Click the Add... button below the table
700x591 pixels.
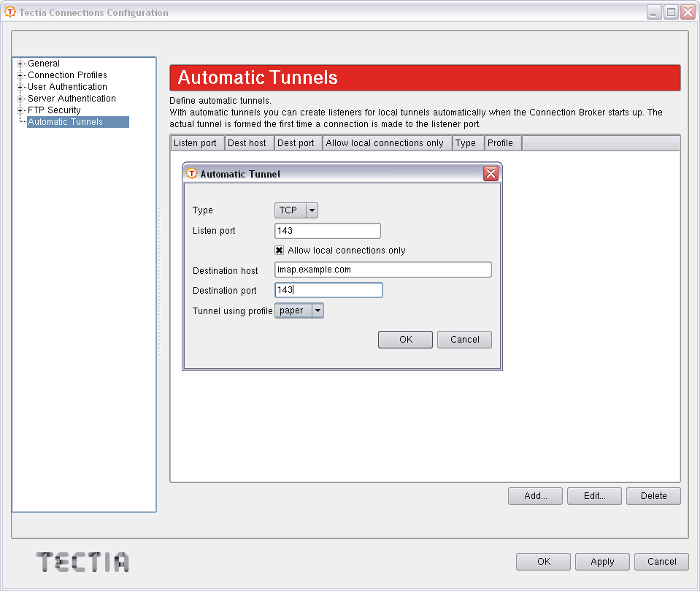(x=535, y=496)
